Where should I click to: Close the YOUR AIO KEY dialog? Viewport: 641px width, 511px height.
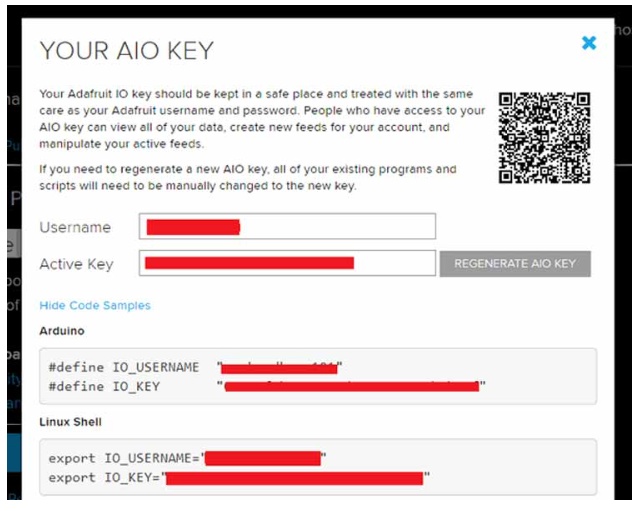pyautogui.click(x=589, y=43)
